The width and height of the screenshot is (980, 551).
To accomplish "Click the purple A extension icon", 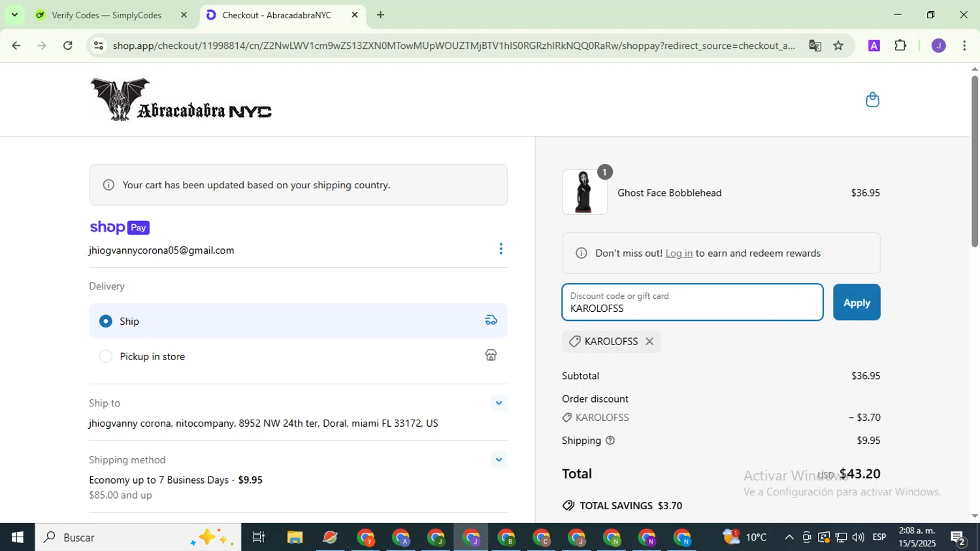I will tap(874, 46).
